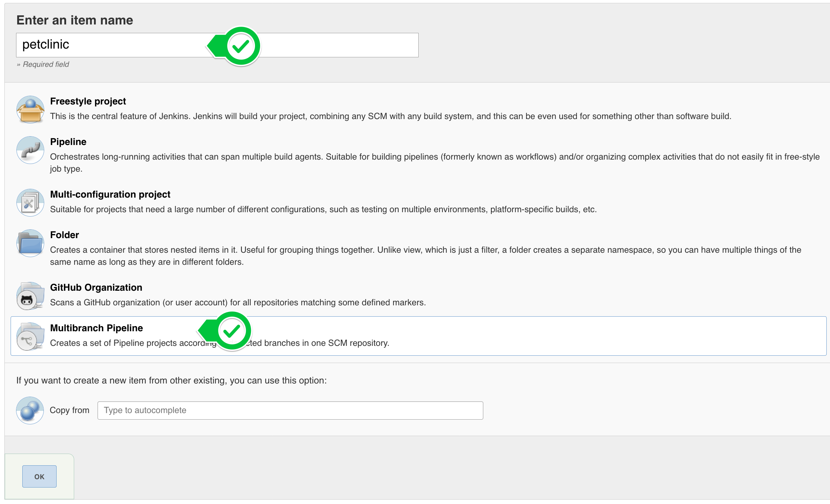Select the GitHub Organization item type

coord(96,287)
